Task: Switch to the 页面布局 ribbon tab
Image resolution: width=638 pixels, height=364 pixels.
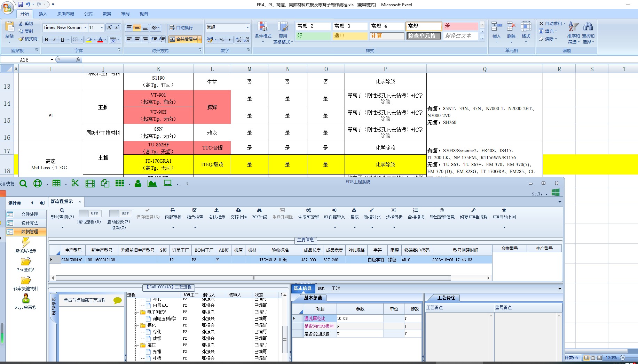Action: point(65,14)
